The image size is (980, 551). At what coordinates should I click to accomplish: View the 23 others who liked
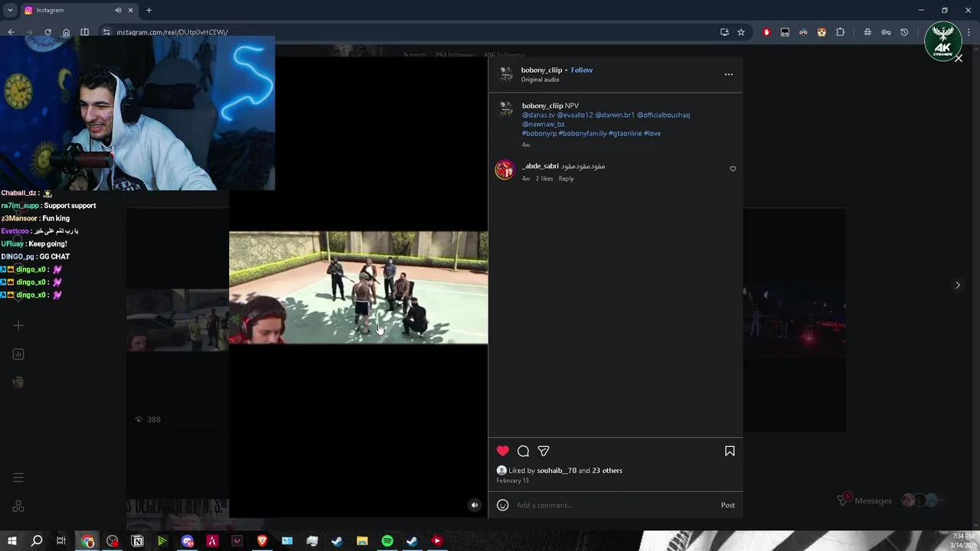click(x=607, y=471)
